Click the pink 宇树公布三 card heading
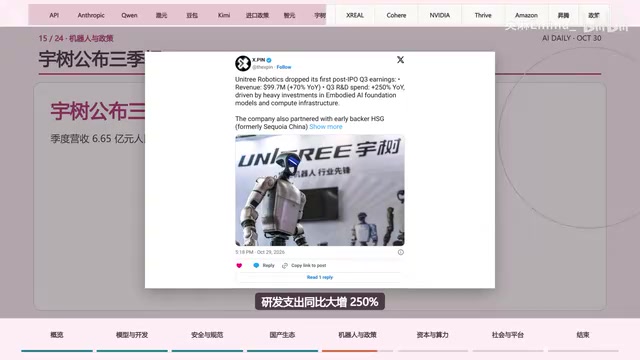Screen dimensions: 640x360 (98, 111)
